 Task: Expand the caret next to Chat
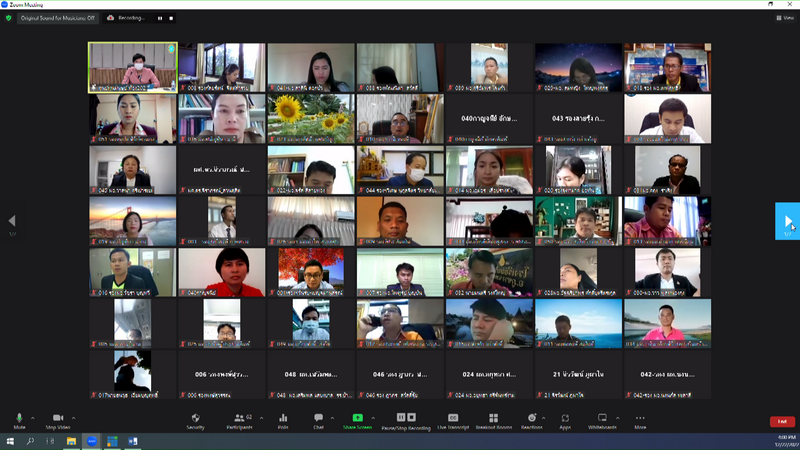(332, 418)
